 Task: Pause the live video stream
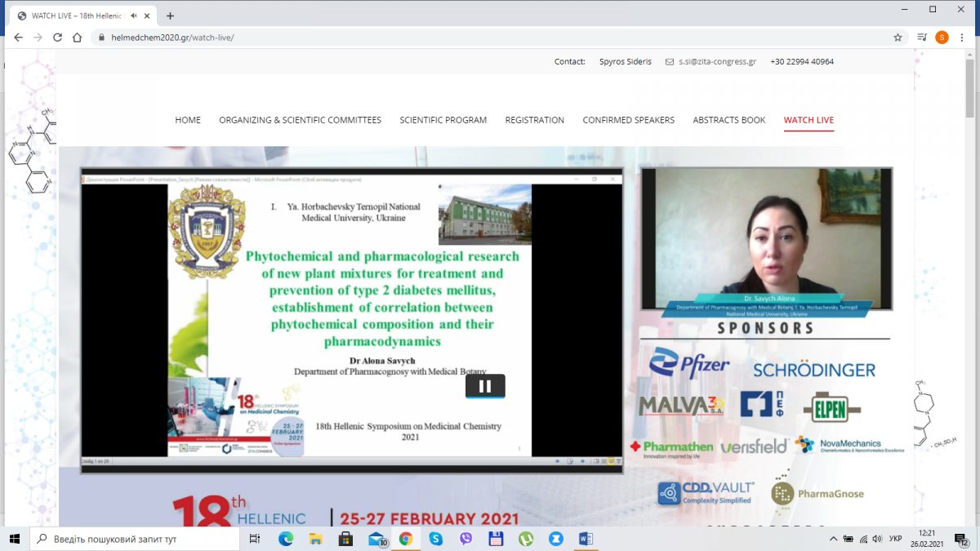click(x=485, y=386)
